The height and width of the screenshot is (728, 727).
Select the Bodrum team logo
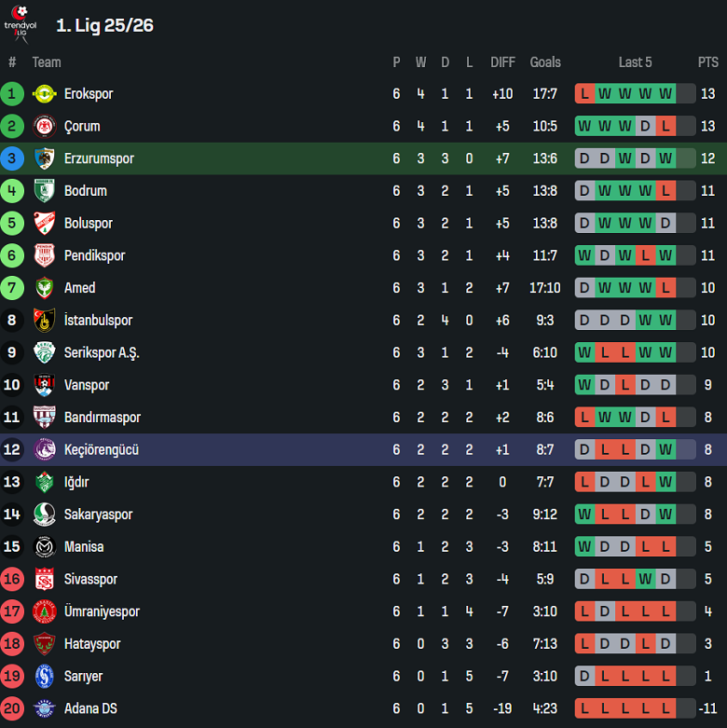[44, 191]
